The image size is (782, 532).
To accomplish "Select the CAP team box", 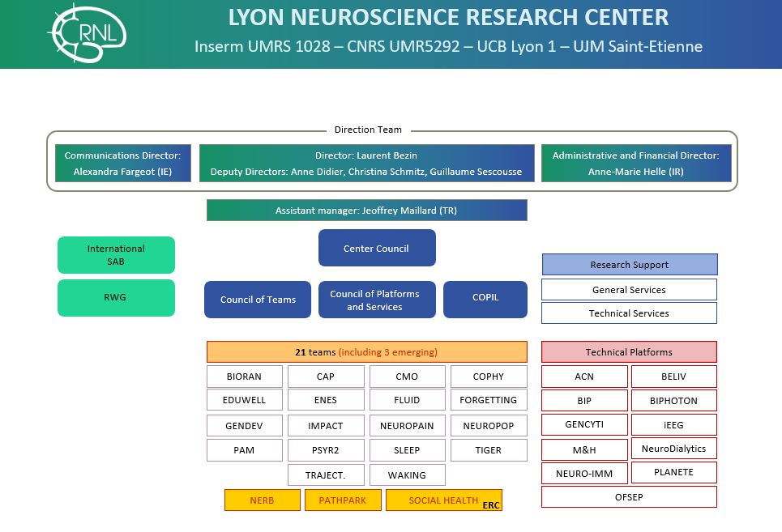I will 326,377.
